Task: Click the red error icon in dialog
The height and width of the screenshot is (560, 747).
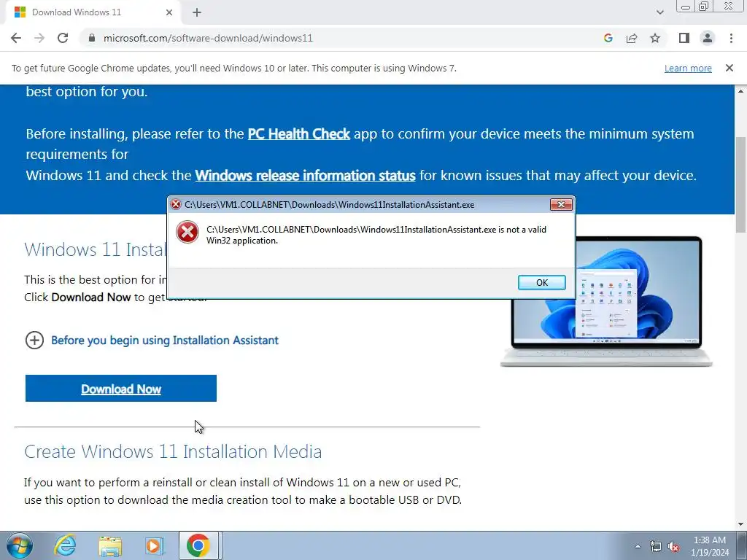Action: click(x=187, y=232)
